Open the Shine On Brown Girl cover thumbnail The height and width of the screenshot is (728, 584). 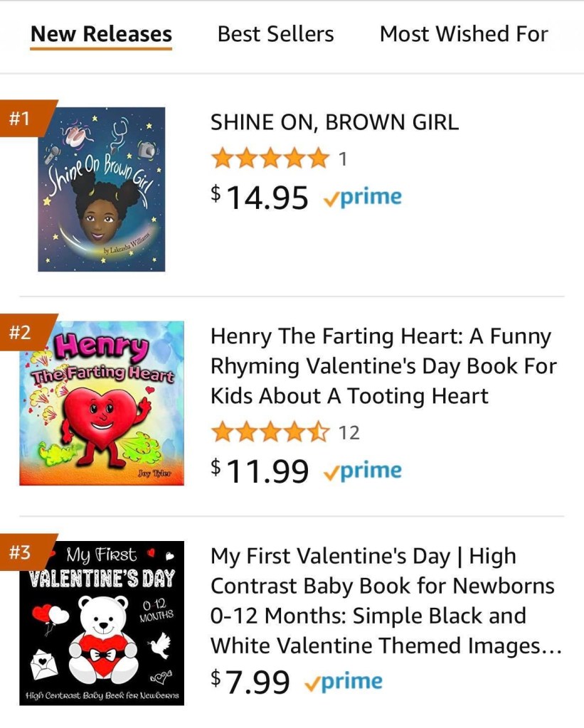tap(102, 190)
